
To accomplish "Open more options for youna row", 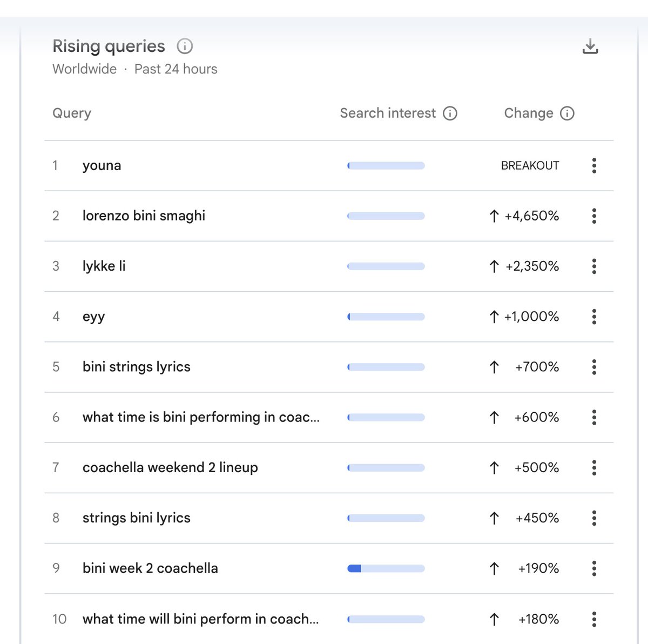I will click(x=594, y=165).
